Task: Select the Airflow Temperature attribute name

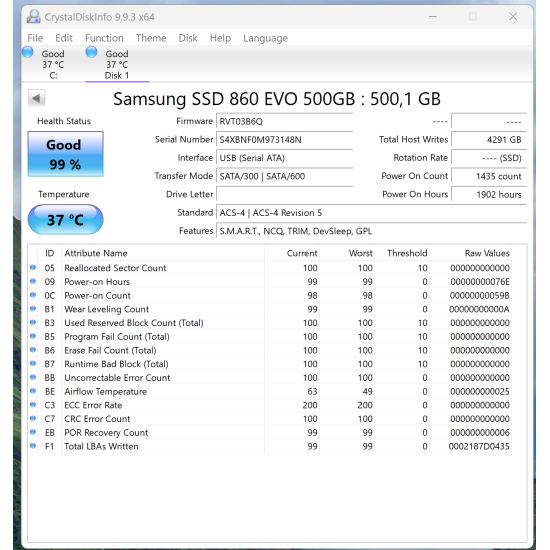Action: tap(105, 391)
